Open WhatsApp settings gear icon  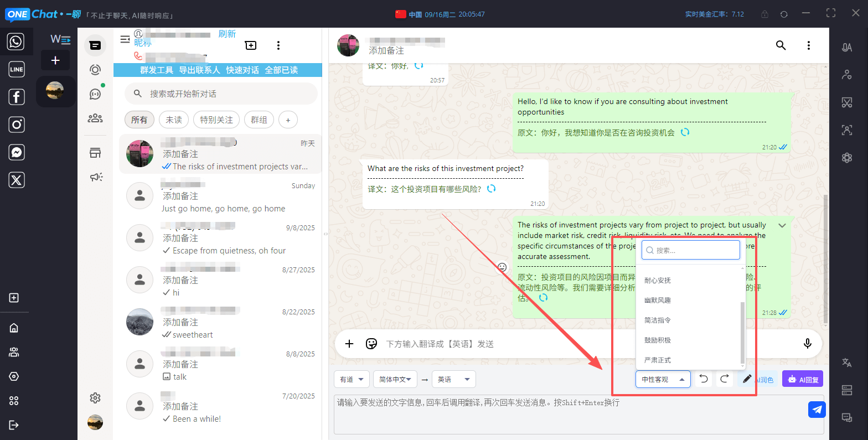coord(95,398)
